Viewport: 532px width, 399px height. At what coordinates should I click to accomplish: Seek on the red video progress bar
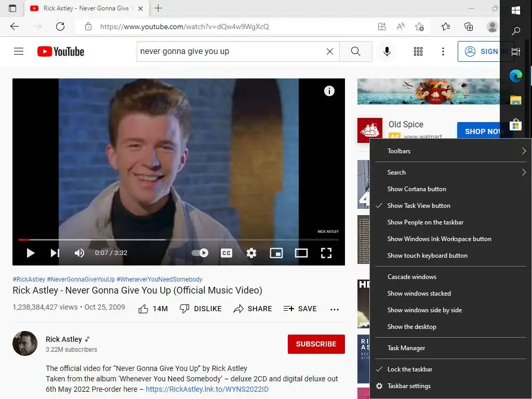click(179, 240)
